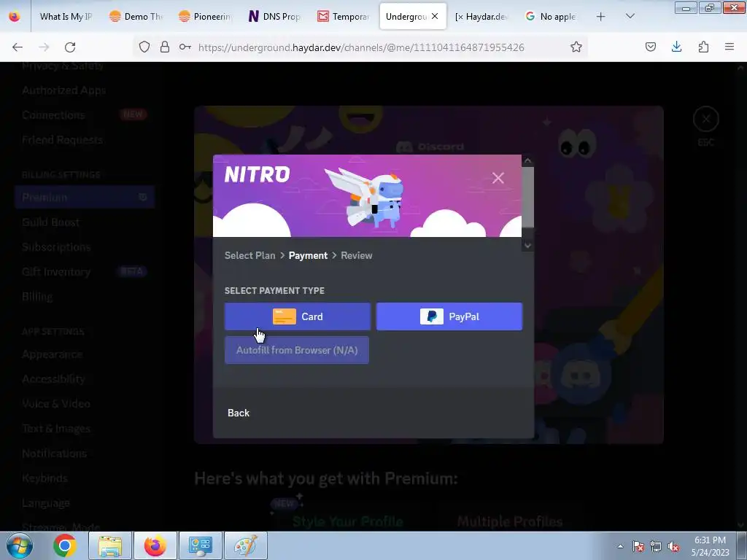The width and height of the screenshot is (747, 560).
Task: Choose PayPal payment type
Action: point(449,316)
